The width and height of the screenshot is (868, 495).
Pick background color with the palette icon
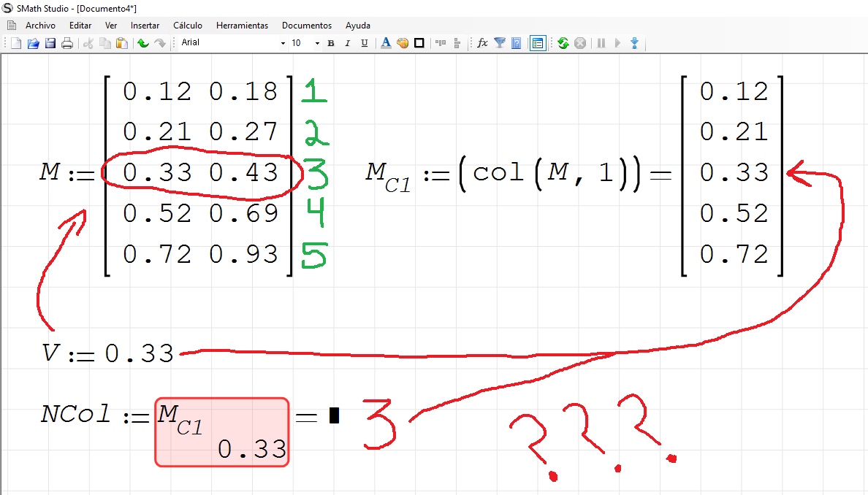coord(403,44)
